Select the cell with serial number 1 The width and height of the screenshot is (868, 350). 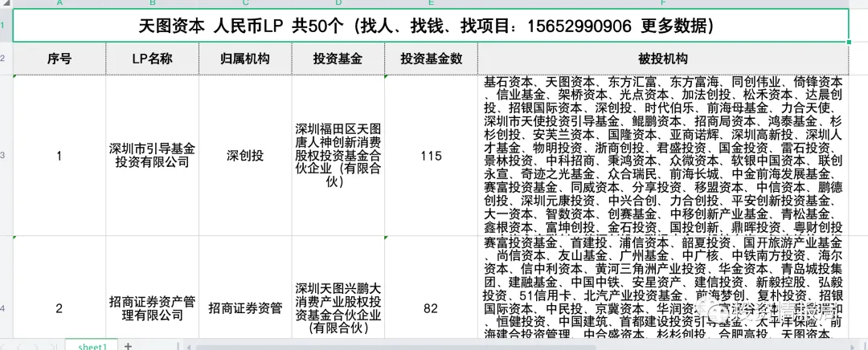(x=59, y=156)
